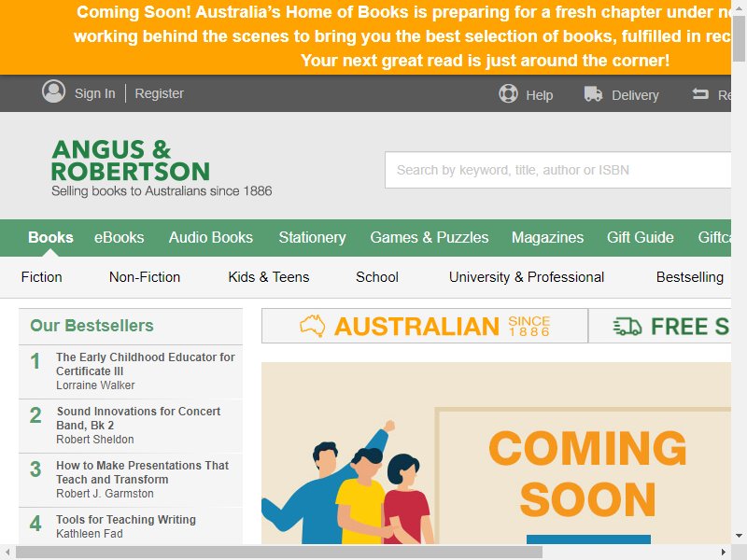Click author Robert J. Garmston
The image size is (747, 560).
click(105, 494)
